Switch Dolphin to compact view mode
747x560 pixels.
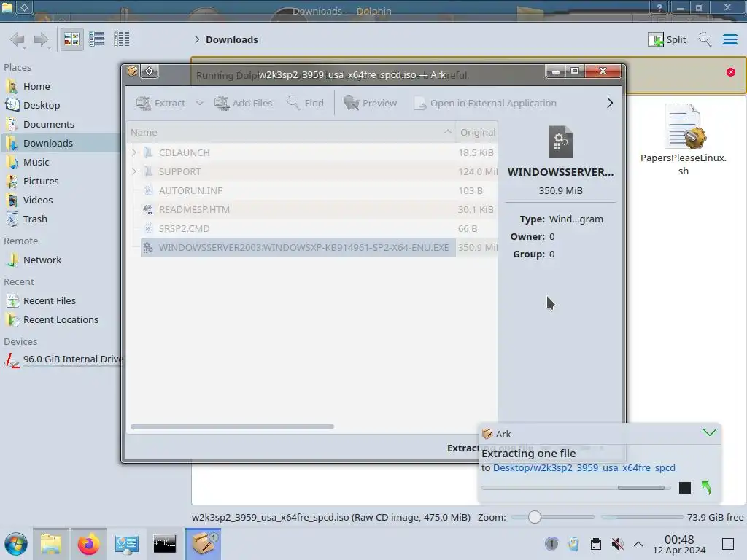point(97,39)
